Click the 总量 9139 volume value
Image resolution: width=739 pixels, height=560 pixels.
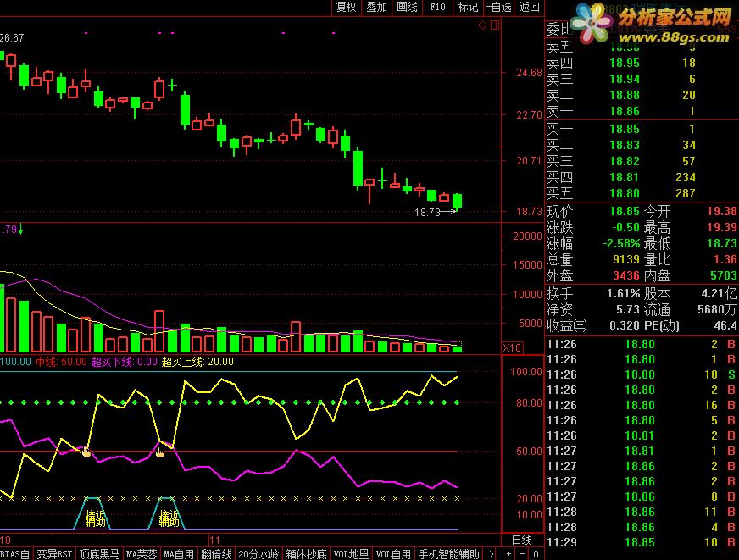tap(626, 259)
